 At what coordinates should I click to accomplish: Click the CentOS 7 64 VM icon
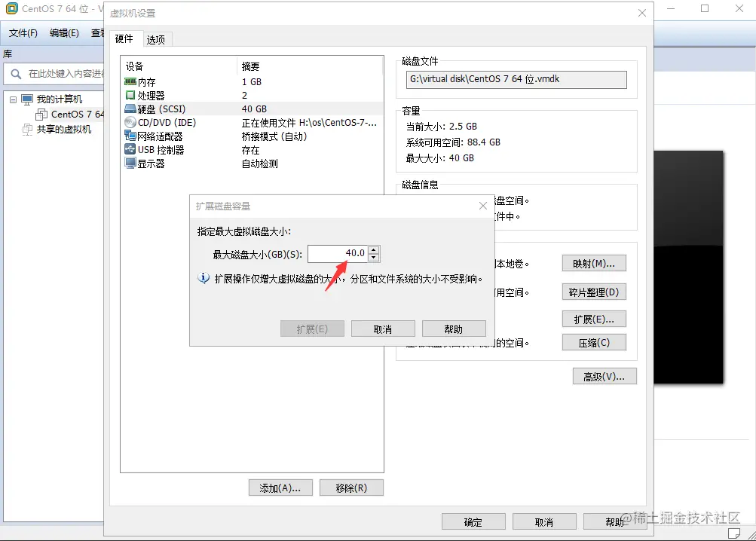(x=41, y=115)
